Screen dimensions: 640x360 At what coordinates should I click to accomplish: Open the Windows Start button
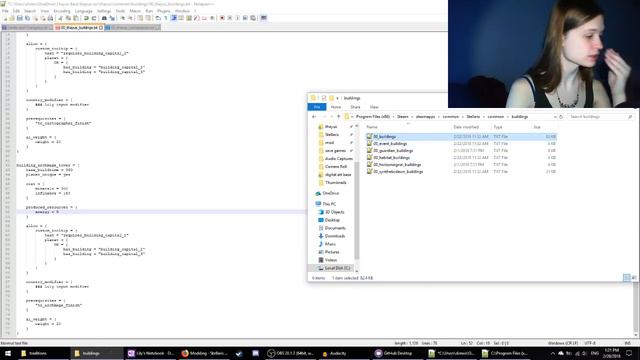coord(7,353)
